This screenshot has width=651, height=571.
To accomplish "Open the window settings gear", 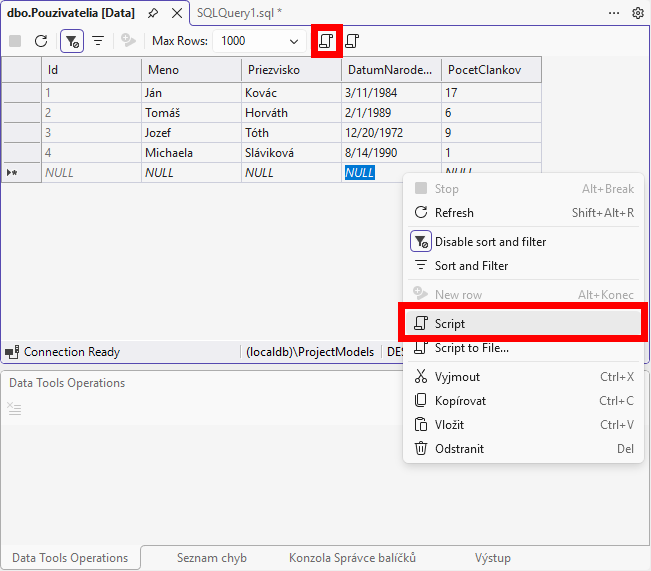I will tap(638, 13).
